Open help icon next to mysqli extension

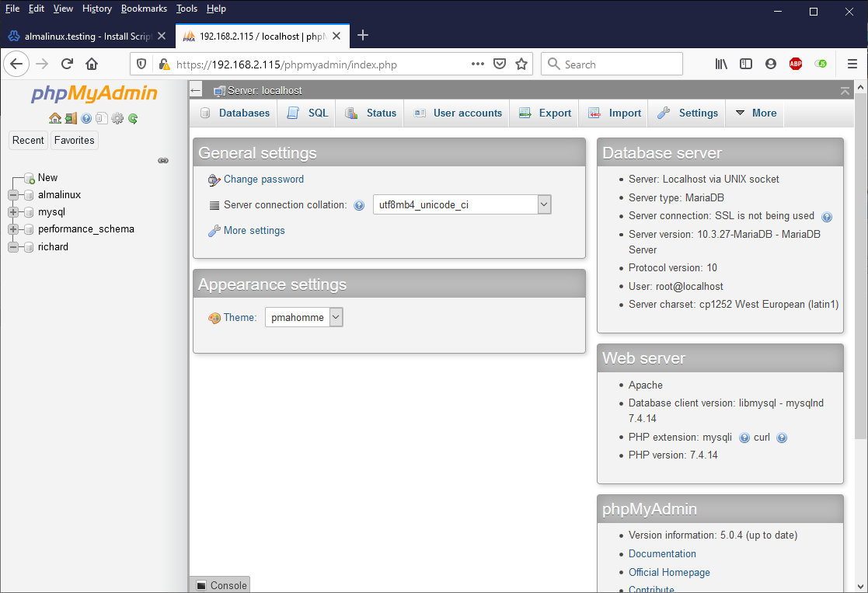(x=744, y=438)
